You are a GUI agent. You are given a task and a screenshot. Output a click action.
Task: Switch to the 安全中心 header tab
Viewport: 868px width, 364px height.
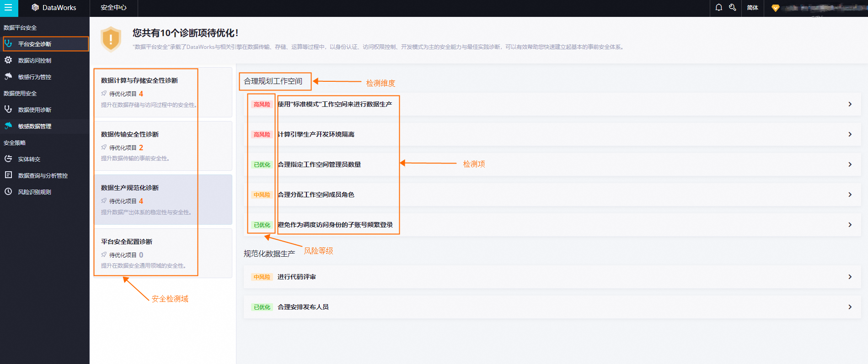pos(113,8)
